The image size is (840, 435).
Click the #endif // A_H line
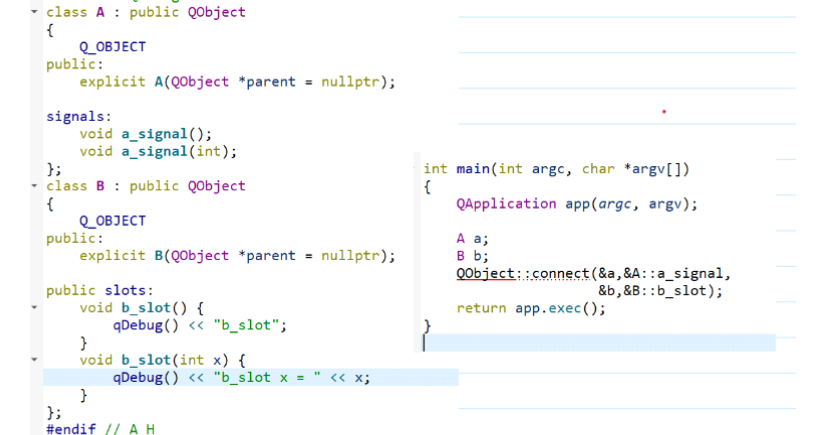coord(101,429)
